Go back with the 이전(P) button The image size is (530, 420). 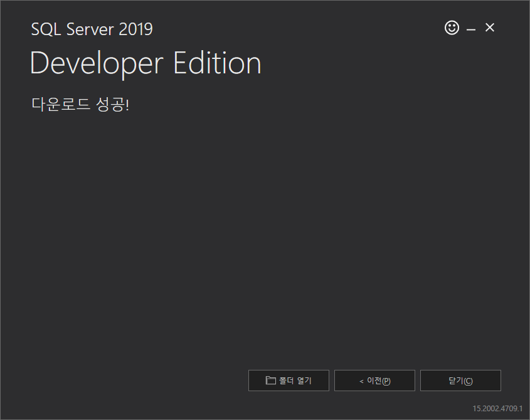pos(374,381)
